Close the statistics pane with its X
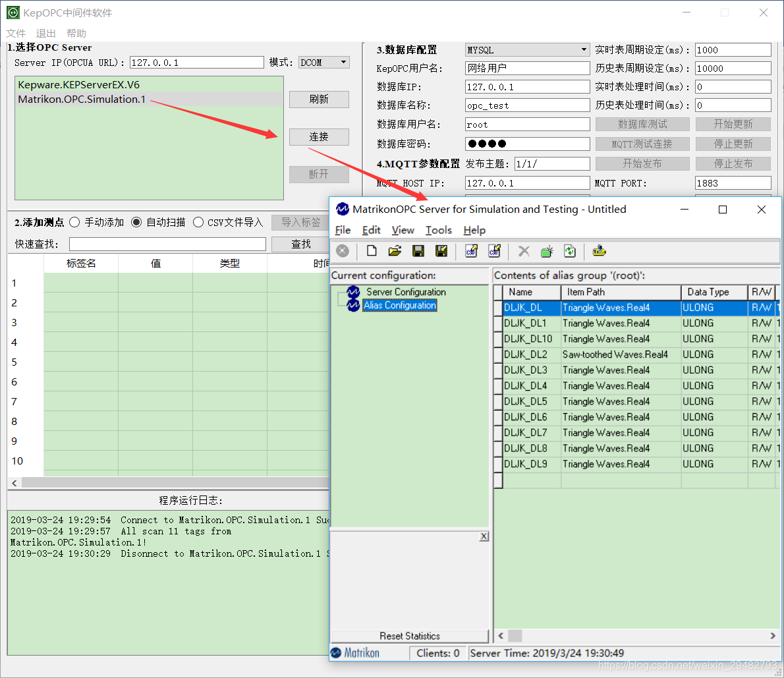The height and width of the screenshot is (678, 784). tap(484, 536)
